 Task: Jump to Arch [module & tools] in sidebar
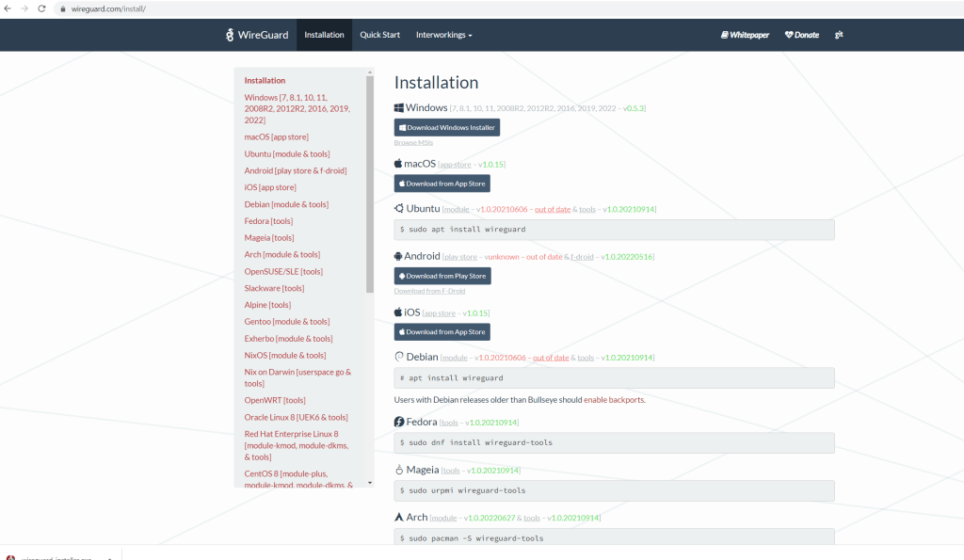282,254
